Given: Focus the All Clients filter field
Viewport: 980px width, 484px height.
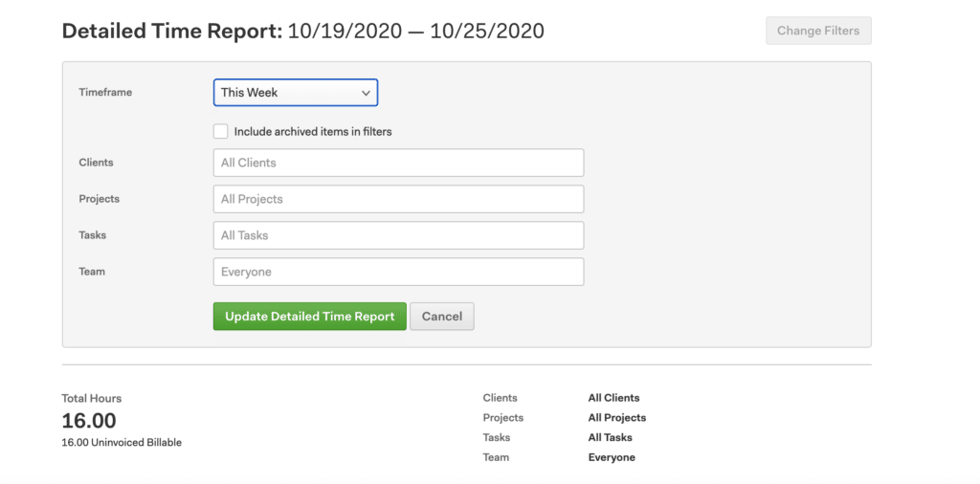Looking at the screenshot, I should coord(398,163).
